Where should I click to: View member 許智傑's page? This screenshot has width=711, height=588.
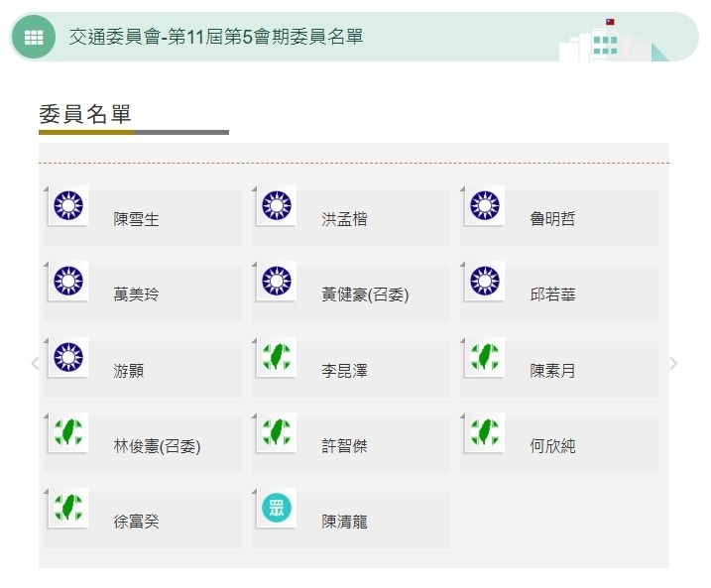344,446
